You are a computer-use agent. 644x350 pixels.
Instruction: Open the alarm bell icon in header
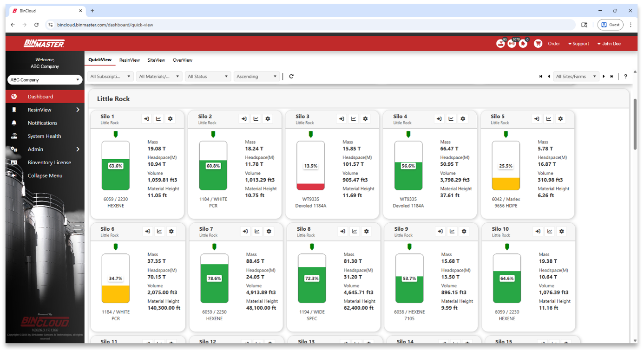coord(523,44)
